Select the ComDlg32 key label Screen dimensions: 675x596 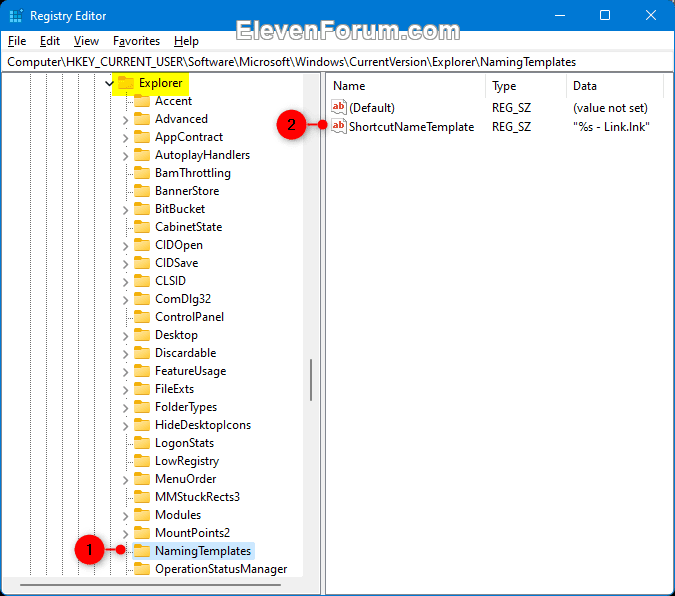pos(183,299)
